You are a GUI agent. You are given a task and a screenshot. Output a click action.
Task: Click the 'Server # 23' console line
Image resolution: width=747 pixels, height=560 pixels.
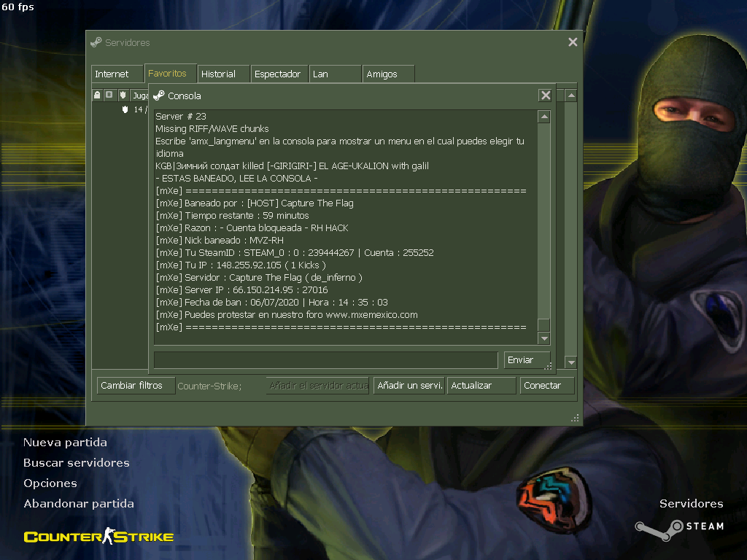pos(181,116)
